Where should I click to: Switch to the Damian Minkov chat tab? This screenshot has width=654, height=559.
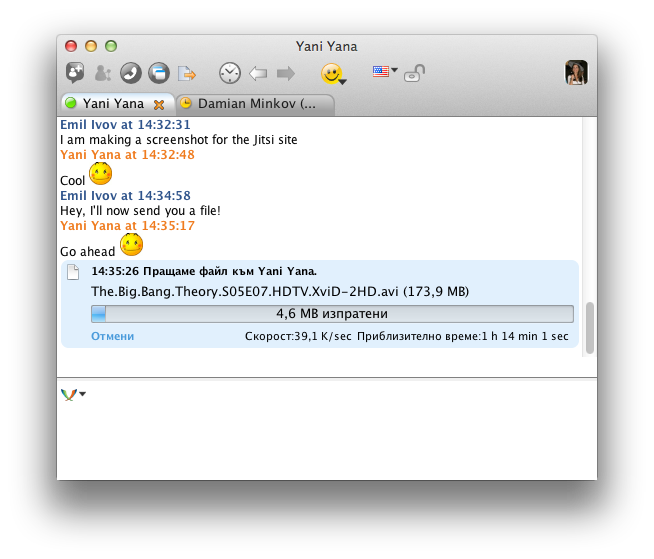(x=248, y=103)
